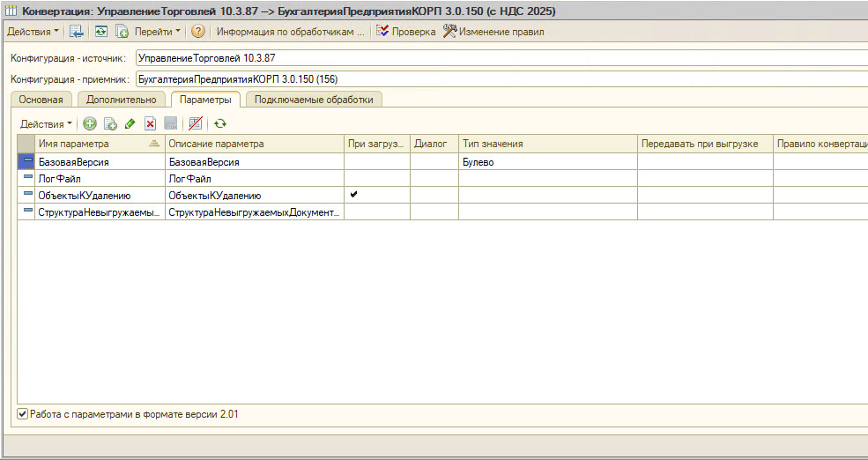
Task: Click the find-in-list icon in top toolbar
Action: pos(76,32)
